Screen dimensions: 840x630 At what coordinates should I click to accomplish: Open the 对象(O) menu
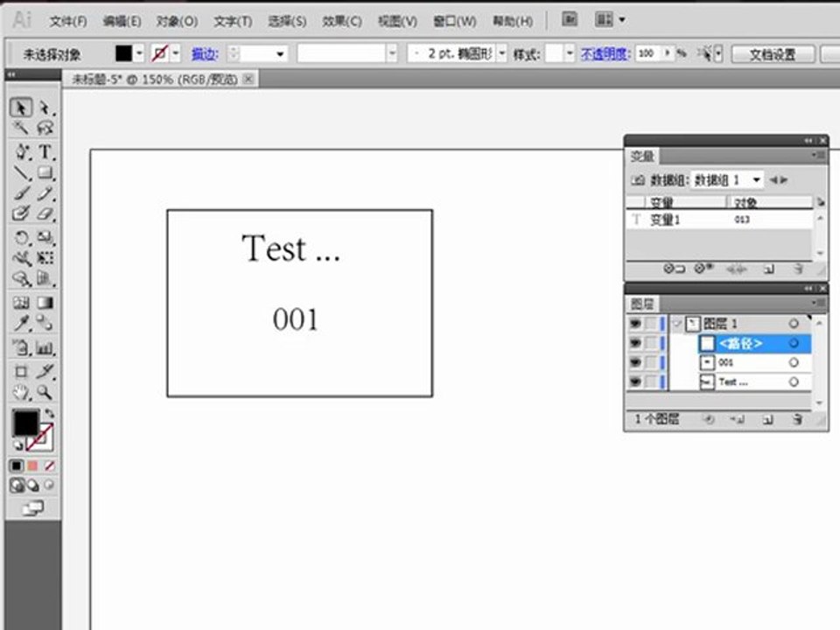[x=177, y=21]
